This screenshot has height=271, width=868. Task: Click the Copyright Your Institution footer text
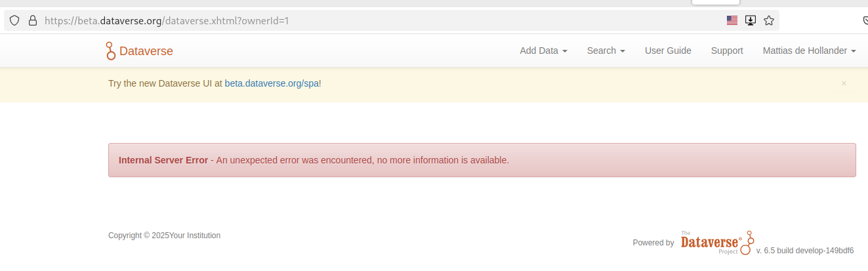pos(164,236)
